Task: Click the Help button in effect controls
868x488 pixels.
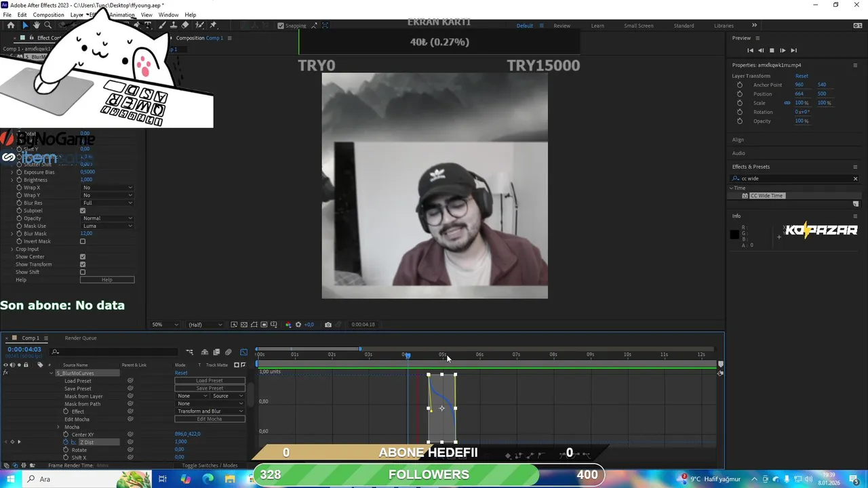Action: (107, 280)
